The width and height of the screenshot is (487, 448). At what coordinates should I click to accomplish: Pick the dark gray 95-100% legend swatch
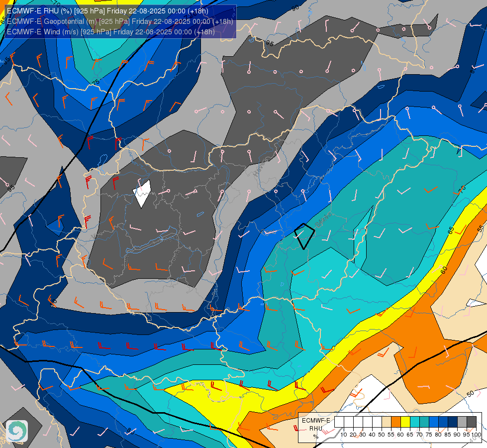pos(472,422)
